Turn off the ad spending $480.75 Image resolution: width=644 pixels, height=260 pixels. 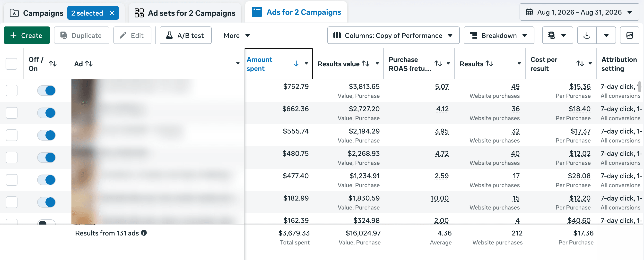[46, 157]
